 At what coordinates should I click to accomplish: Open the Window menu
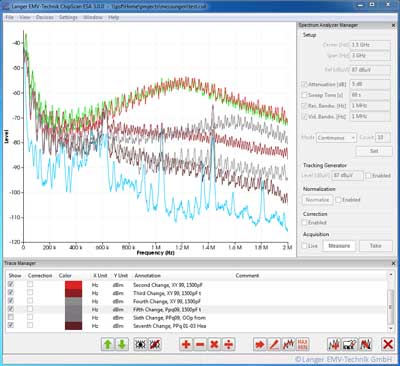tap(93, 17)
